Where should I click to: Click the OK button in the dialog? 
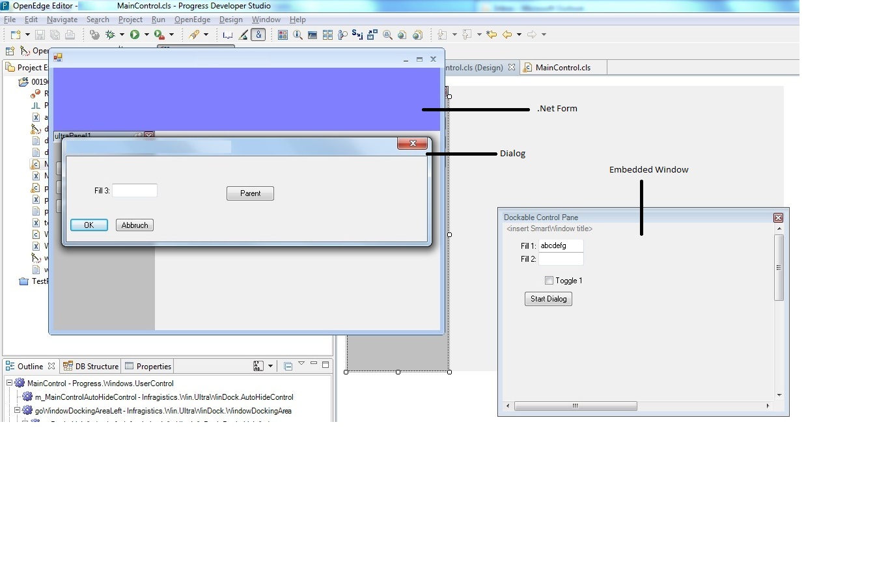pos(89,225)
